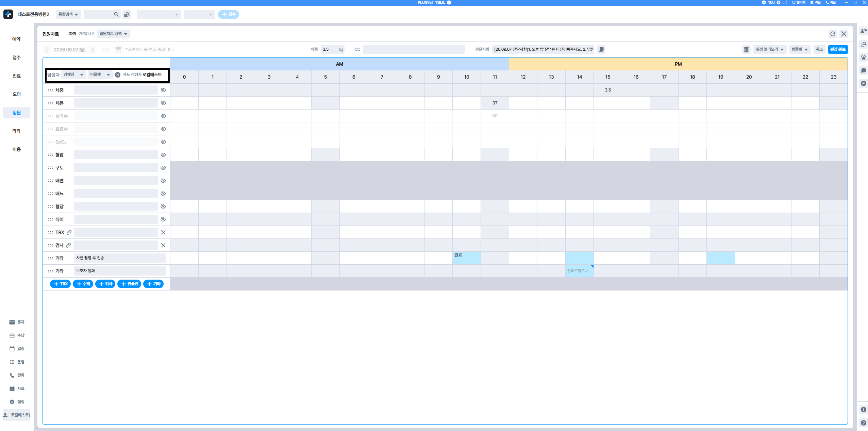Viewport: 868px width, 431px height.
Task: Open the chat bubble icon in right sidebar
Action: coord(864,70)
